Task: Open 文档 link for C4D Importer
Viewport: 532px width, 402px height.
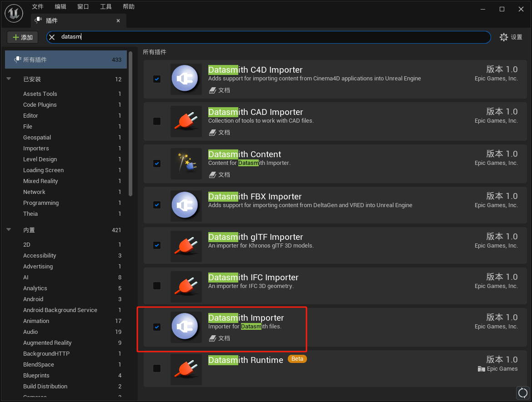Action: (224, 90)
